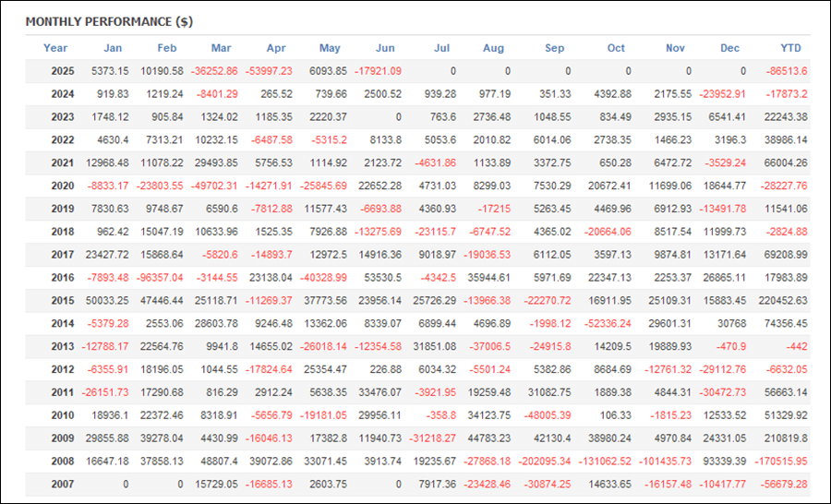Click the Year column header
The height and width of the screenshot is (504, 831).
pyautogui.click(x=55, y=48)
